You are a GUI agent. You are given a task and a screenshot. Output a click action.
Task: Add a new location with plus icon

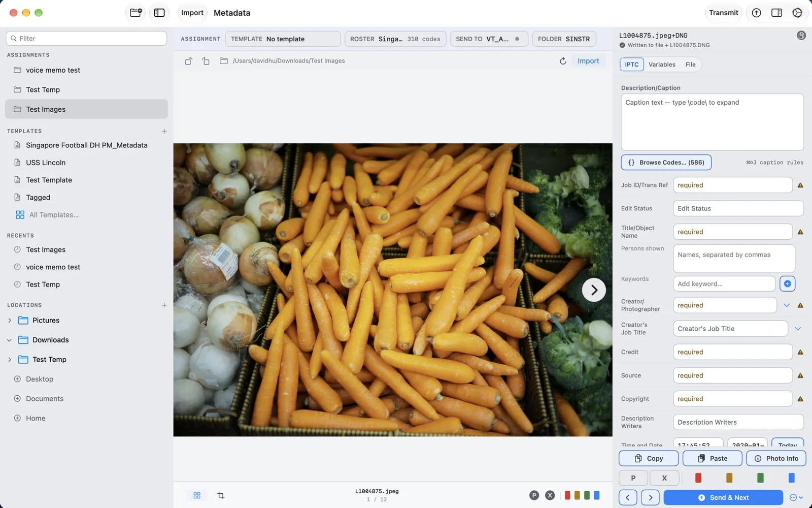coord(164,305)
